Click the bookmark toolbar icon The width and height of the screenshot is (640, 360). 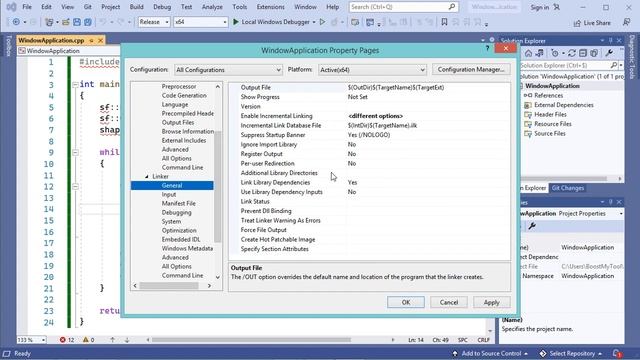click(444, 22)
